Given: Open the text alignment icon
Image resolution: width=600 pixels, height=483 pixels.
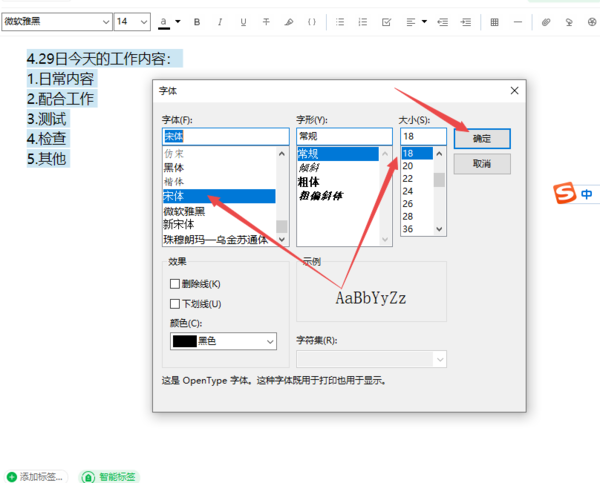Looking at the screenshot, I should tap(411, 22).
